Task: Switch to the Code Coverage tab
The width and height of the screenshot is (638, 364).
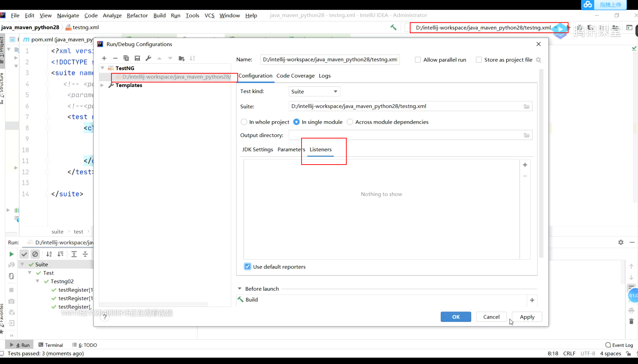Action: coord(296,76)
